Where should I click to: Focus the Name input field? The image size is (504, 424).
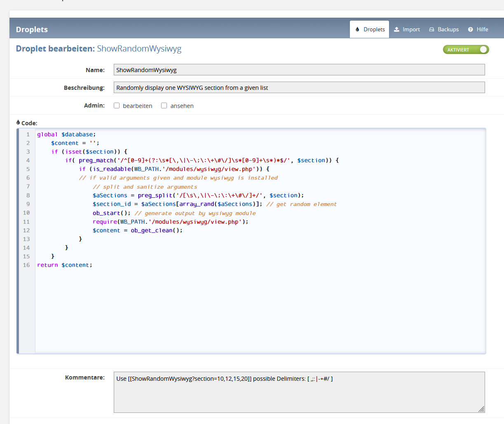(x=299, y=70)
